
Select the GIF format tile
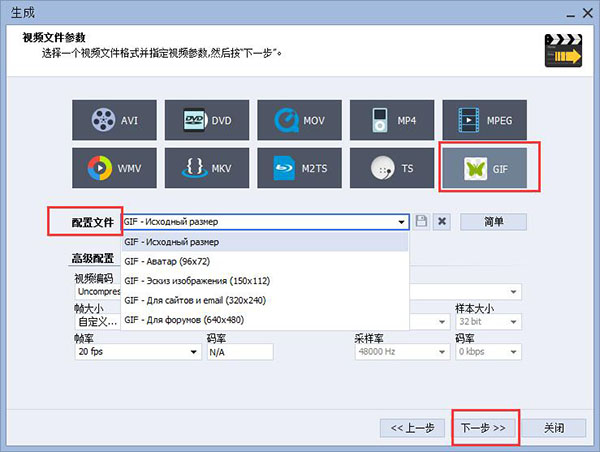click(x=485, y=168)
